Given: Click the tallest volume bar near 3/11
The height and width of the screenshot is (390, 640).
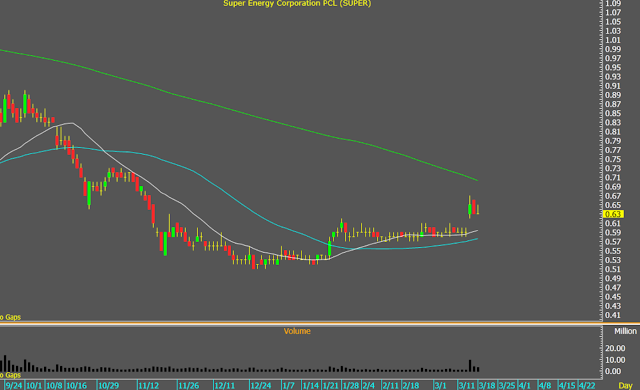Looking at the screenshot, I should point(470,366).
